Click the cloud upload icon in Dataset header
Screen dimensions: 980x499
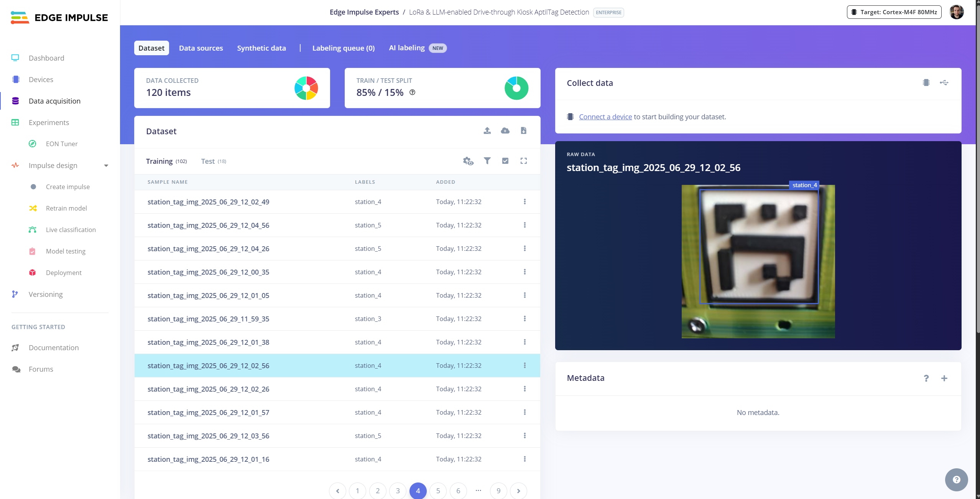[505, 131]
